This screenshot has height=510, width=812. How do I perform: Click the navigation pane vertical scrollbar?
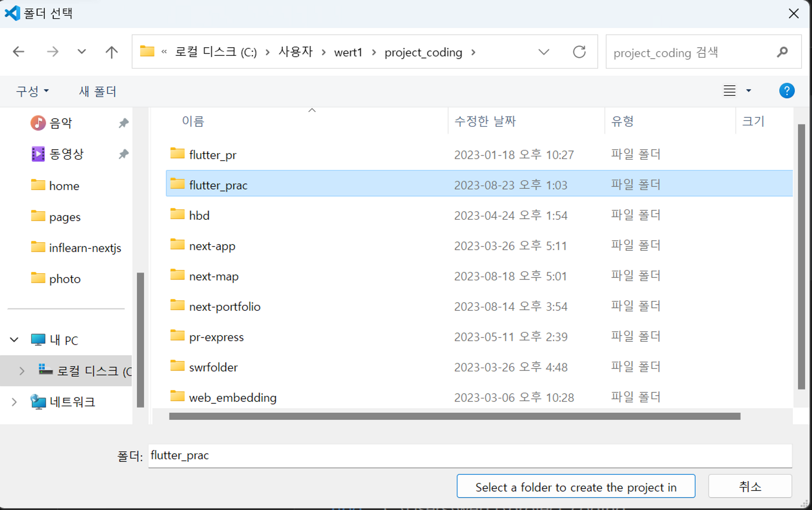[x=140, y=340]
